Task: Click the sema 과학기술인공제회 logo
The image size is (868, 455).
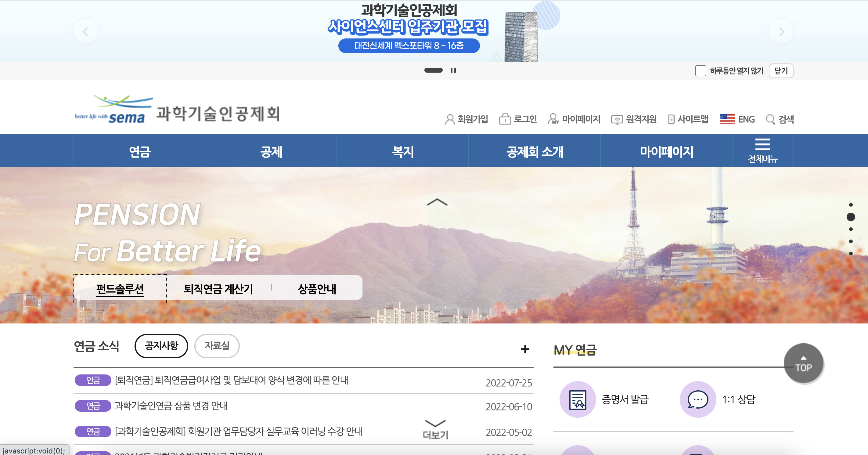Action: pyautogui.click(x=177, y=109)
